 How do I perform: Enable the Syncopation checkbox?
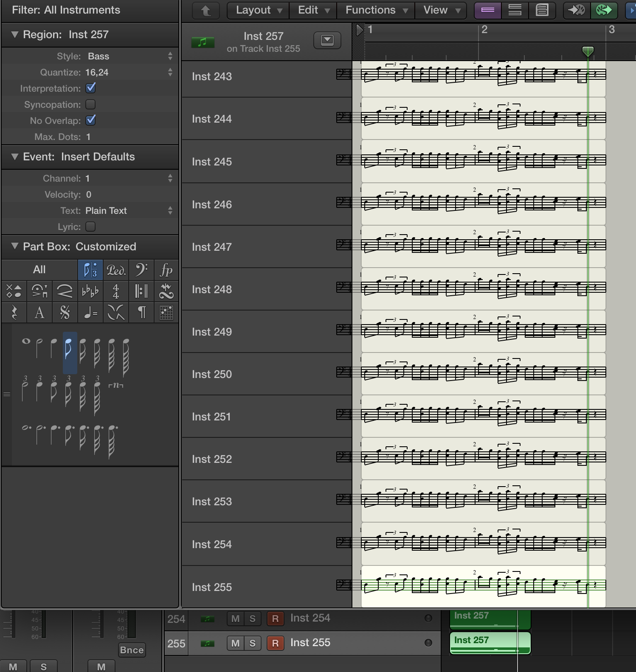[x=90, y=104]
